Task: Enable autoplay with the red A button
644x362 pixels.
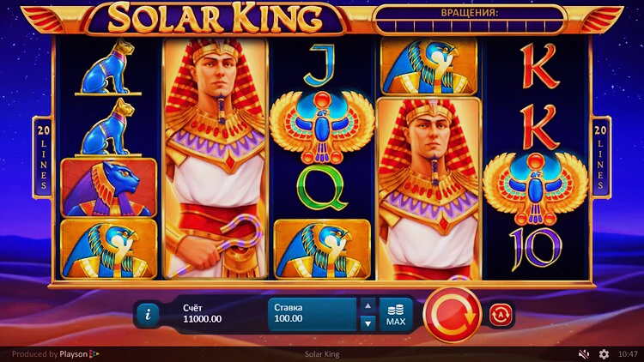Action: pos(501,314)
